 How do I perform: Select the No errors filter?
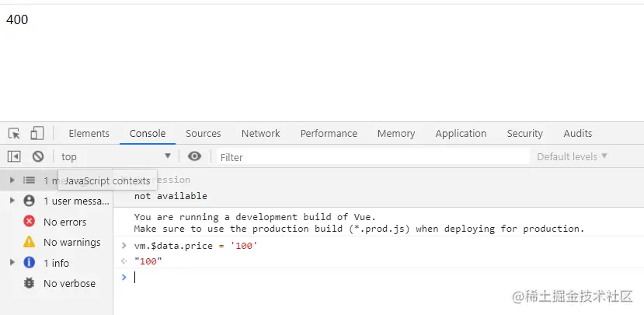pos(64,222)
